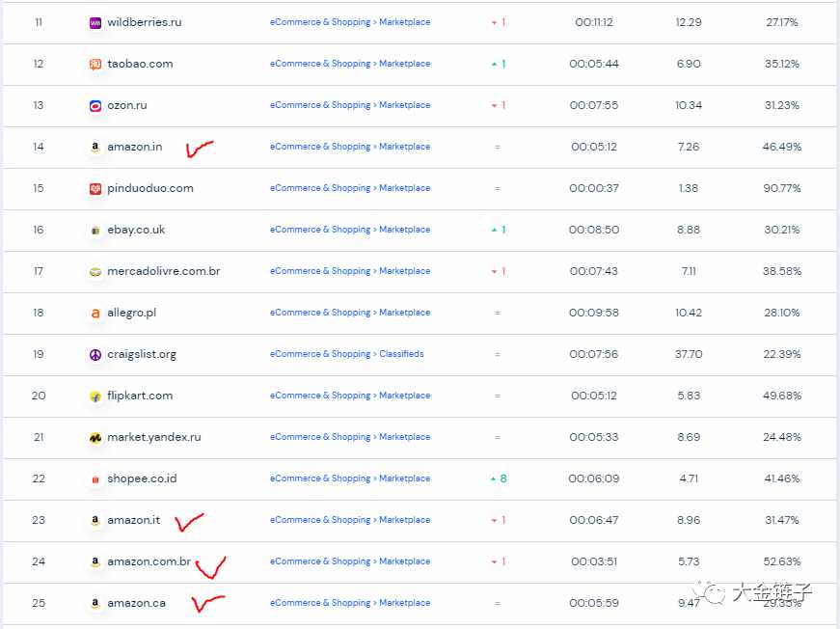Click the orange allegro.pl favicon
The height and width of the screenshot is (629, 840).
click(95, 313)
